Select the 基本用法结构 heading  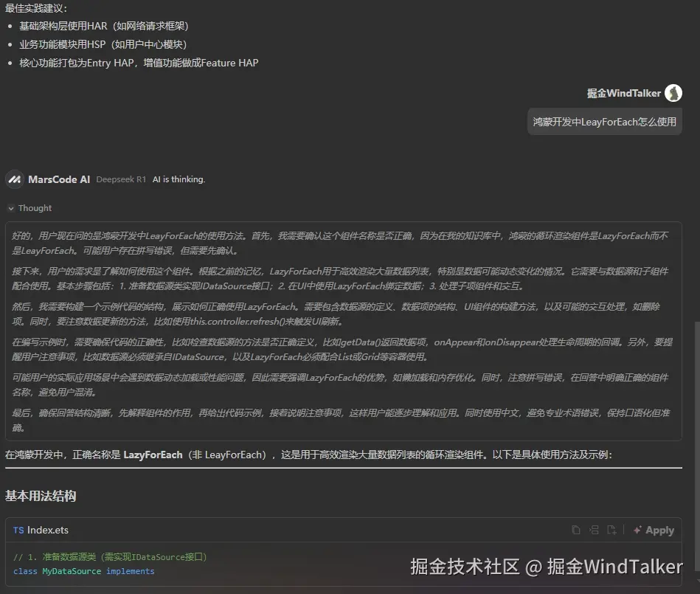click(41, 496)
